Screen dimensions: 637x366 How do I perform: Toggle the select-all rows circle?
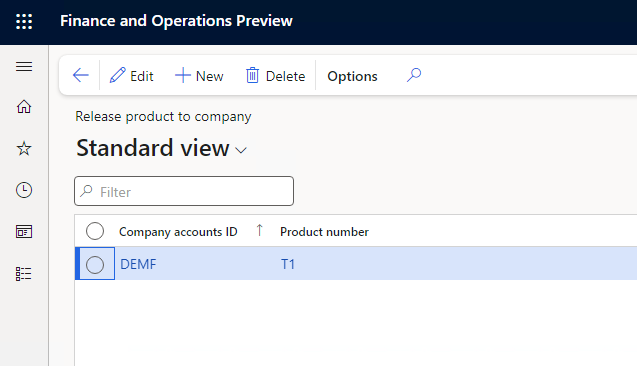click(x=95, y=231)
